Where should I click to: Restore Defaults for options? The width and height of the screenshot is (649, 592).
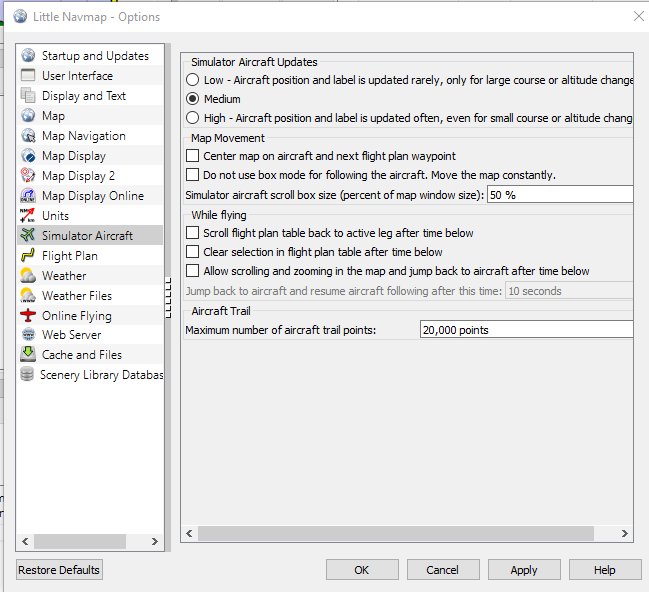(59, 570)
